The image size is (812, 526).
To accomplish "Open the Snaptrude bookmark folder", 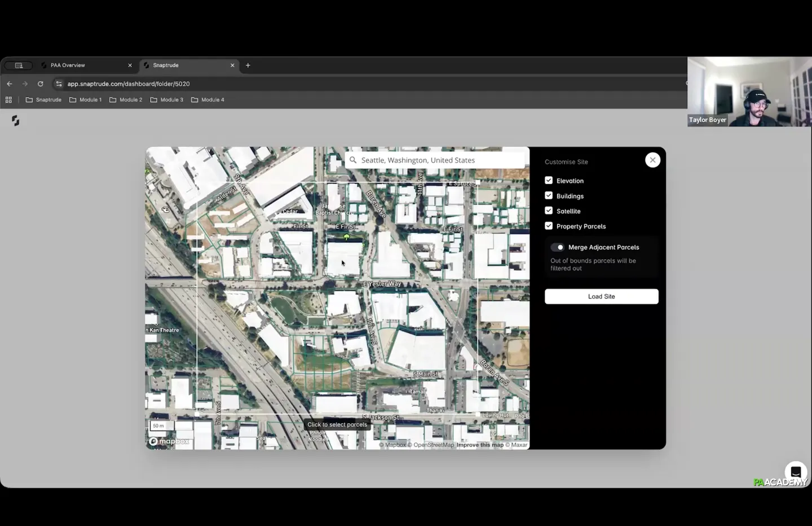I will (x=43, y=100).
